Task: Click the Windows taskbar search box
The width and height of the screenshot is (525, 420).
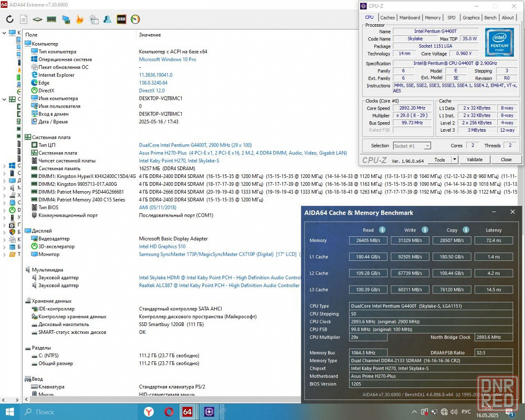Action: [x=79, y=412]
